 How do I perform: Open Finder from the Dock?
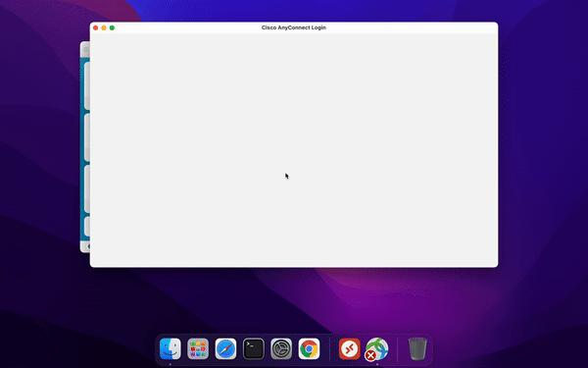click(170, 348)
